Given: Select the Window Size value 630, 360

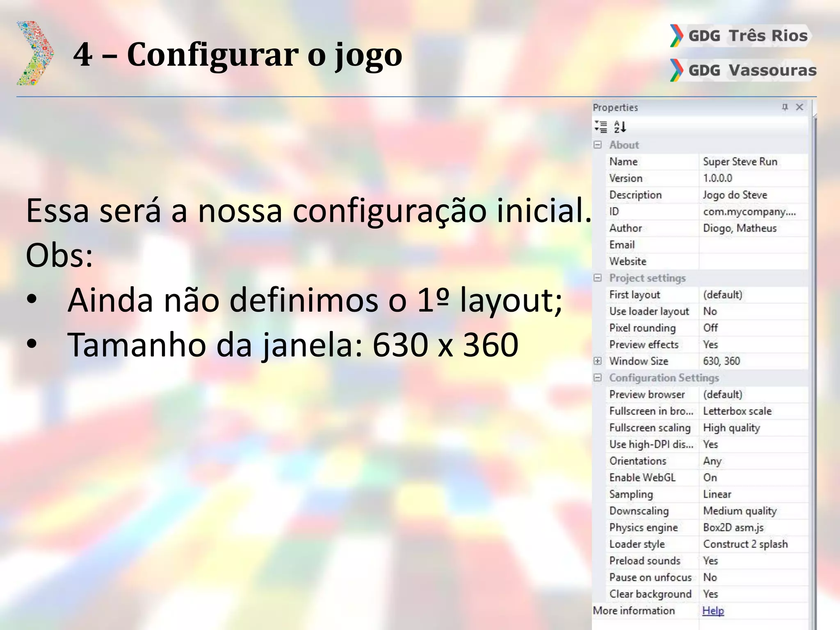Looking at the screenshot, I should click(x=753, y=361).
